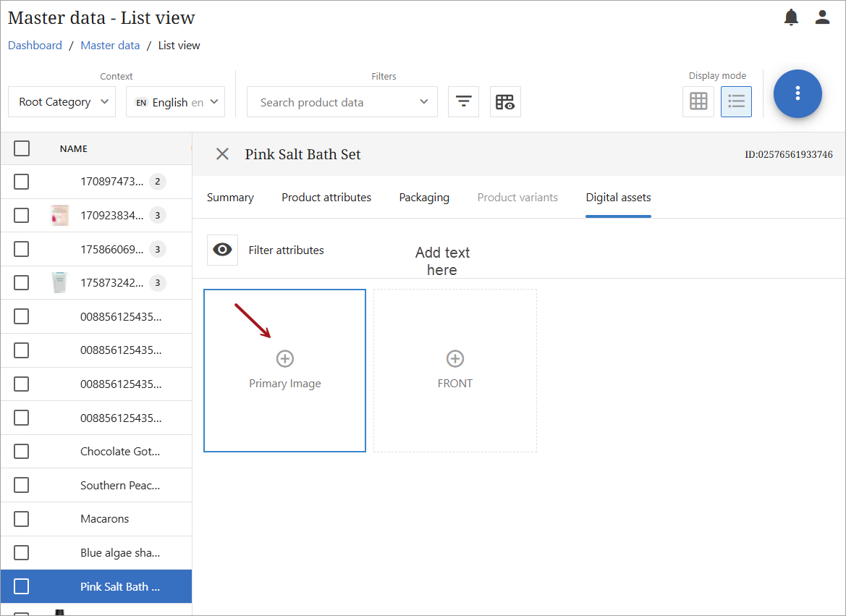Open the table column view settings
Image resolution: width=846 pixels, height=616 pixels.
coord(505,102)
